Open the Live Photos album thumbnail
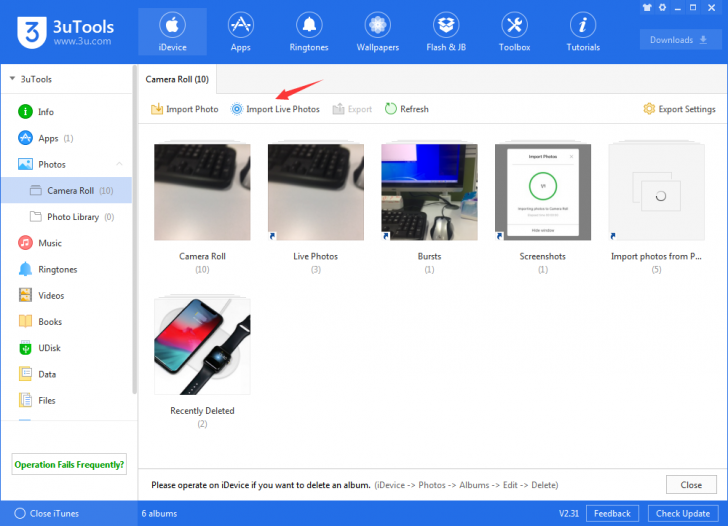Image resolution: width=728 pixels, height=526 pixels. (316, 192)
